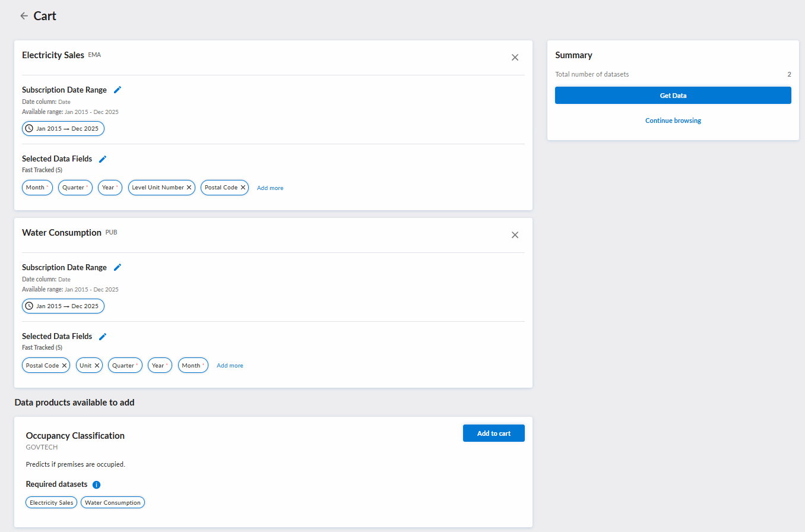The height and width of the screenshot is (532, 805).
Task: Click the Total number of datasets label
Action: [592, 74]
